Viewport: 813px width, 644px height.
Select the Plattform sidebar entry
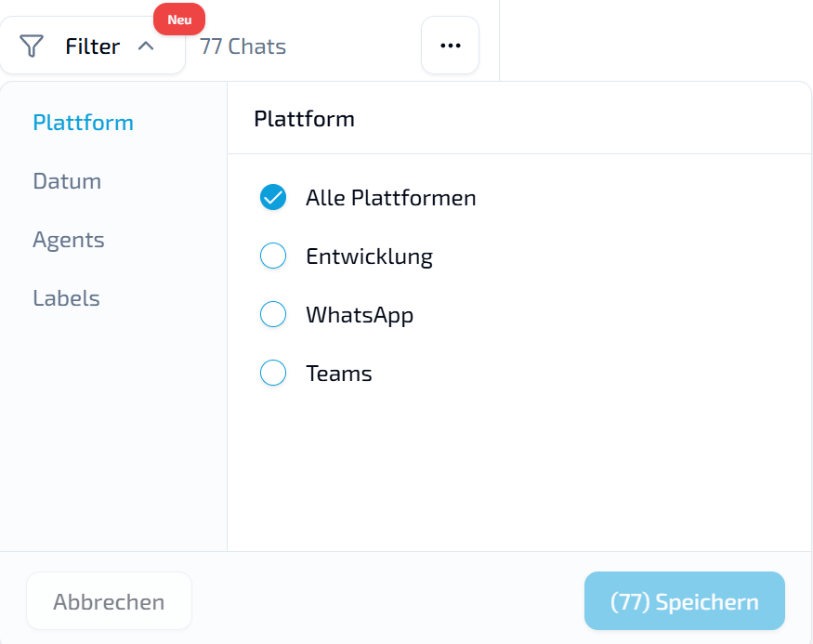83,122
